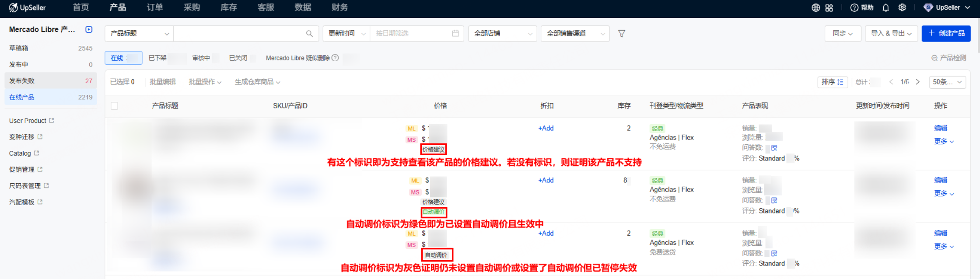Expand the 导入 & 导出 menu
Viewport: 980px width, 279px height.
click(891, 34)
